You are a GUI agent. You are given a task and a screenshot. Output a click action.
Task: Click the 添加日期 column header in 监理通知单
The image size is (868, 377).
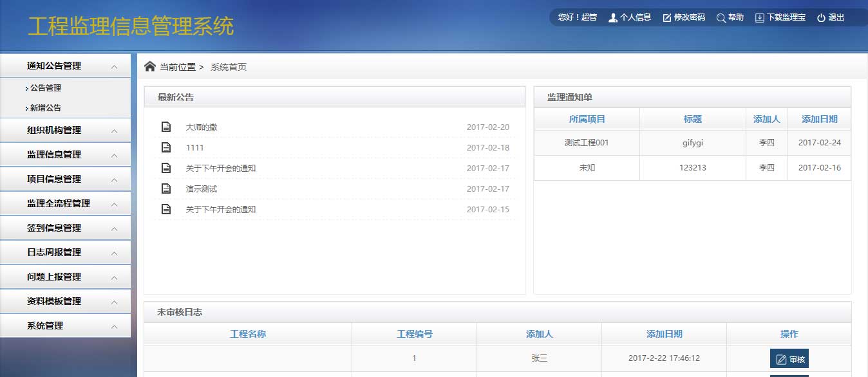click(x=819, y=119)
